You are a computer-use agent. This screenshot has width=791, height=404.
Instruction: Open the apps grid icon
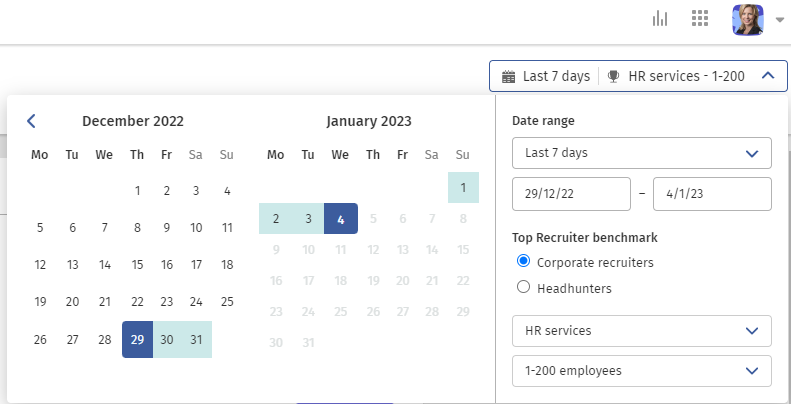pyautogui.click(x=700, y=19)
